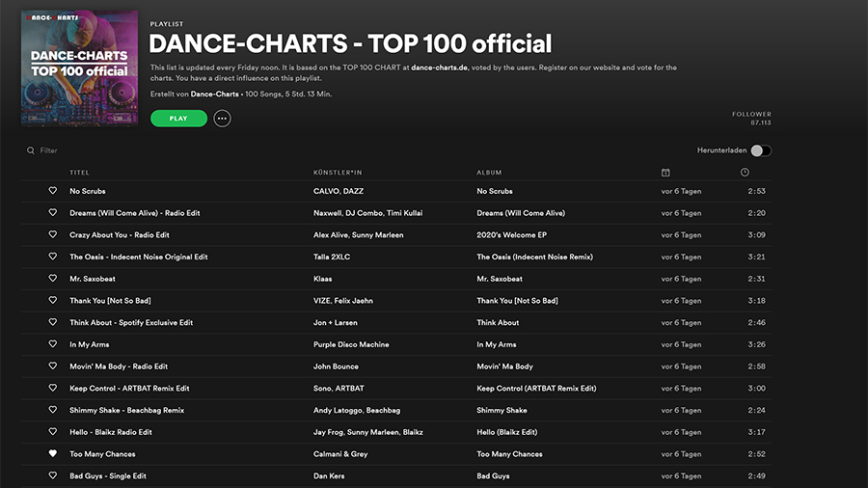Heart Think About - Spotify Exclusive Edit
Viewport: 868px width, 488px height.
[x=53, y=322]
